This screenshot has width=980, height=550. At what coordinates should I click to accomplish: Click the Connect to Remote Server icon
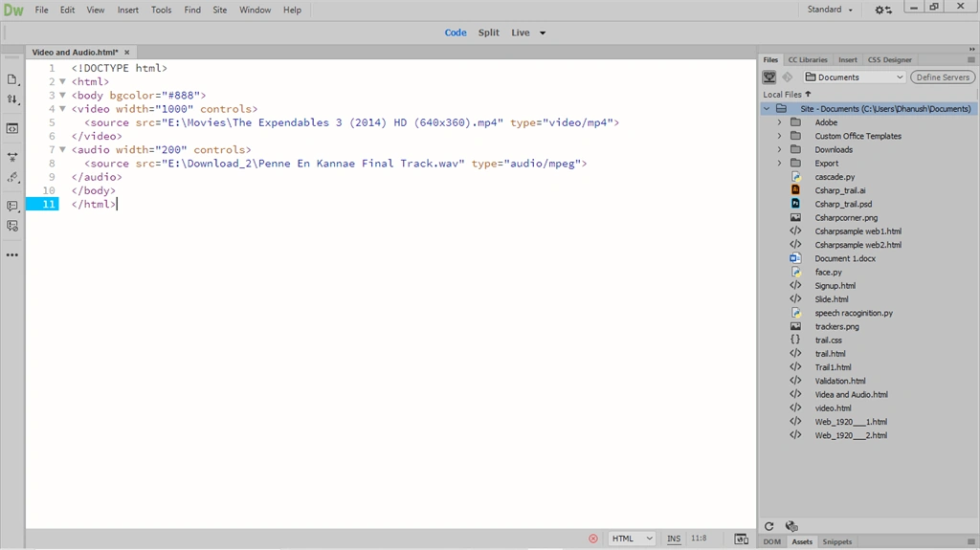769,77
